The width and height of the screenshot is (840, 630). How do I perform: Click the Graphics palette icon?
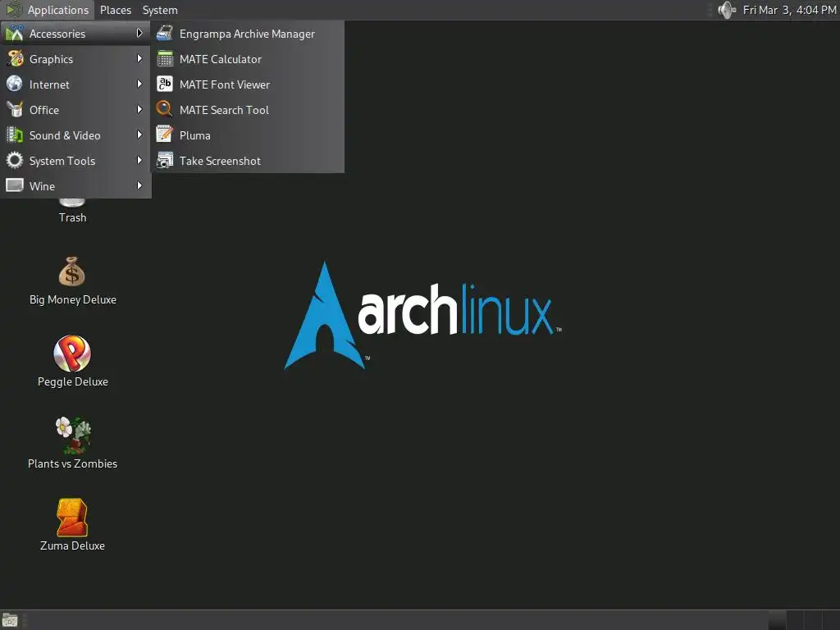(15, 59)
